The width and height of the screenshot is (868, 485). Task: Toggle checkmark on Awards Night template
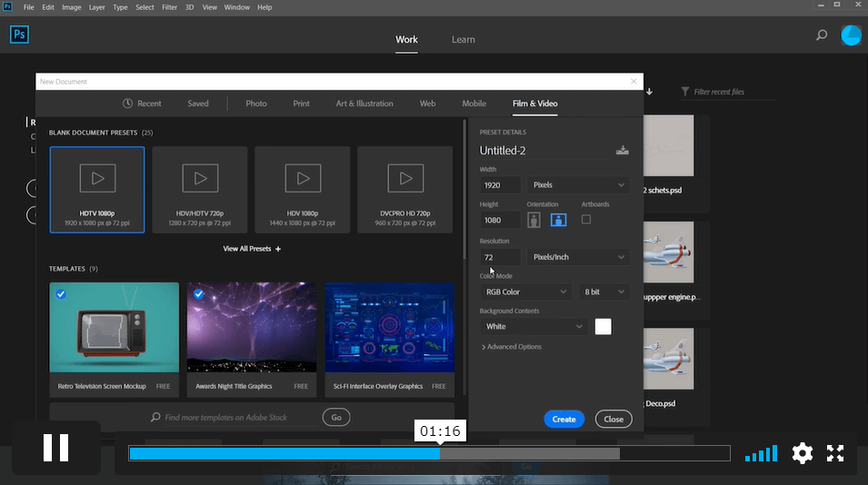(199, 294)
